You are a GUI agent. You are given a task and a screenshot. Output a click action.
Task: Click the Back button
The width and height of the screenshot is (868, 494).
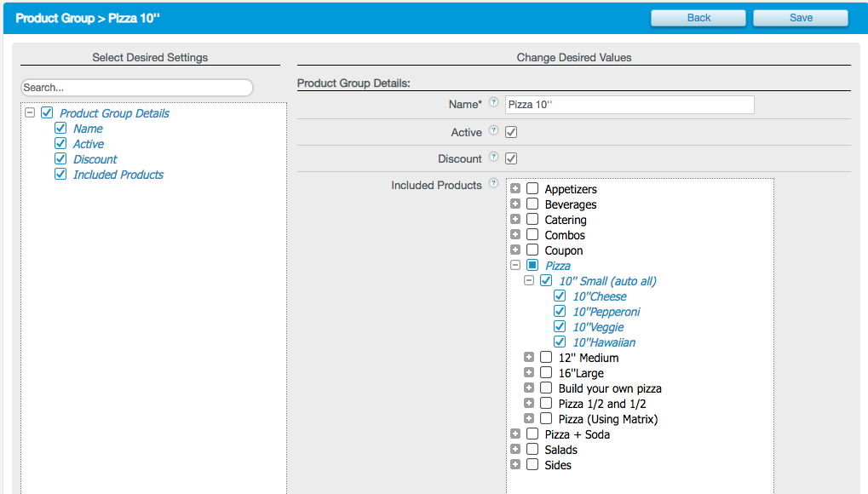[698, 18]
